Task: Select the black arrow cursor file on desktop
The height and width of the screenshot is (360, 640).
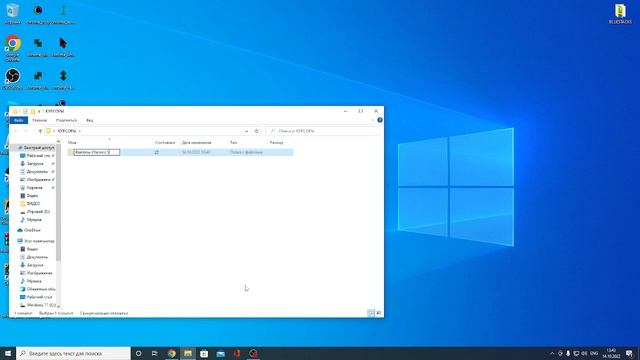Action: click(63, 47)
